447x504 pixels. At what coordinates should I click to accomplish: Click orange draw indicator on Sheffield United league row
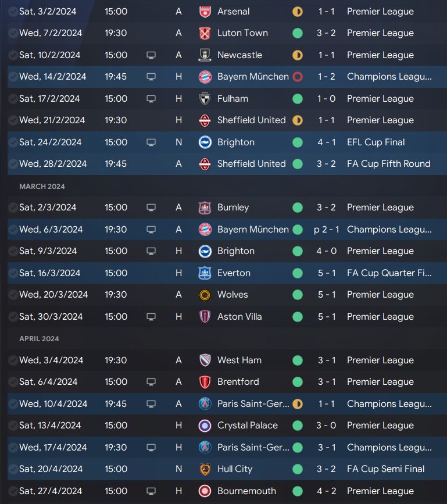point(298,120)
